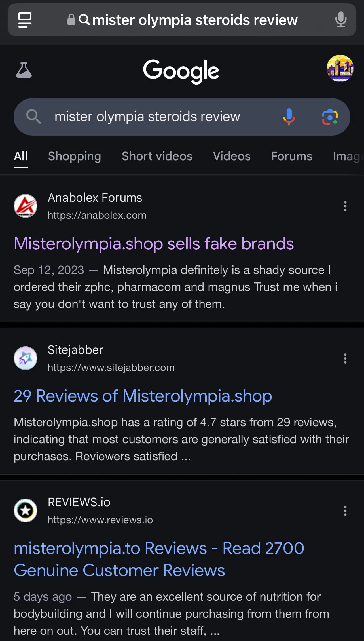The width and height of the screenshot is (364, 641).
Task: Open more options for REVIEWS.io result
Action: click(345, 511)
